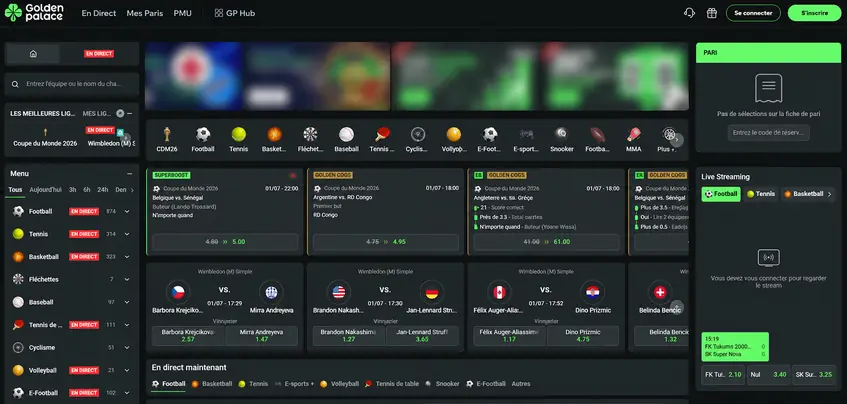The height and width of the screenshot is (404, 847).
Task: Expand the Tennis menu row chevron
Action: pos(127,234)
